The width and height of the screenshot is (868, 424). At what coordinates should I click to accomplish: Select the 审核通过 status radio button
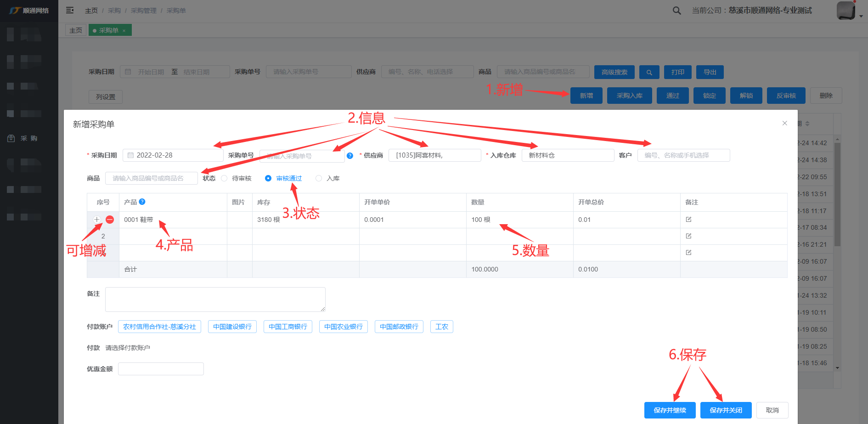pyautogui.click(x=268, y=178)
